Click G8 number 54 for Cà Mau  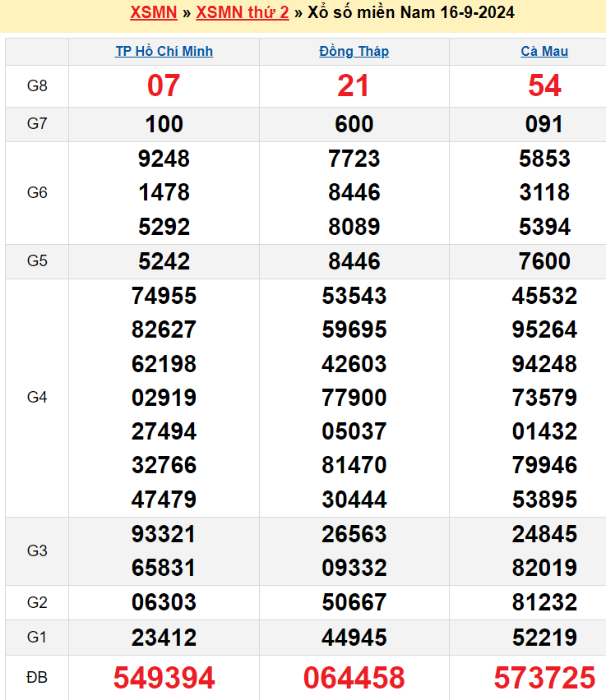point(544,85)
